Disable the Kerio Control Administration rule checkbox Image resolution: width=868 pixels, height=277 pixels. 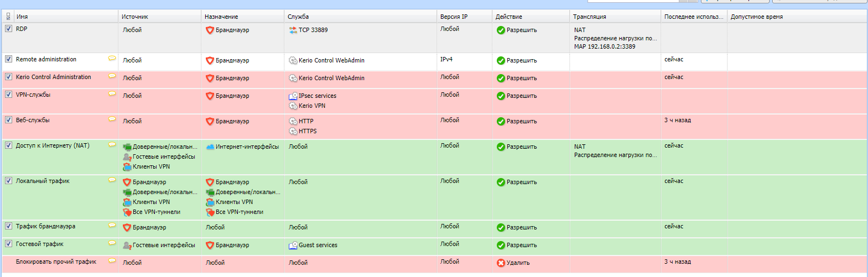8,77
